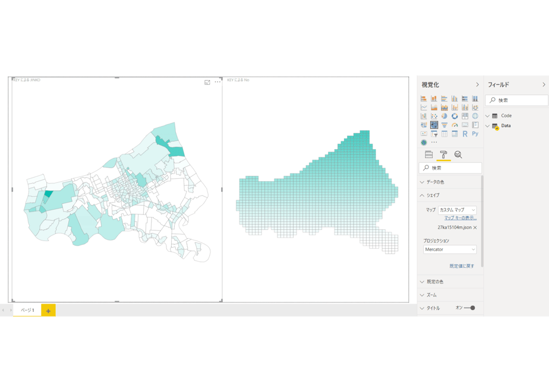Viewport: 549px width, 392px height.
Task: Select the stacked column chart visual
Action: [x=434, y=99]
